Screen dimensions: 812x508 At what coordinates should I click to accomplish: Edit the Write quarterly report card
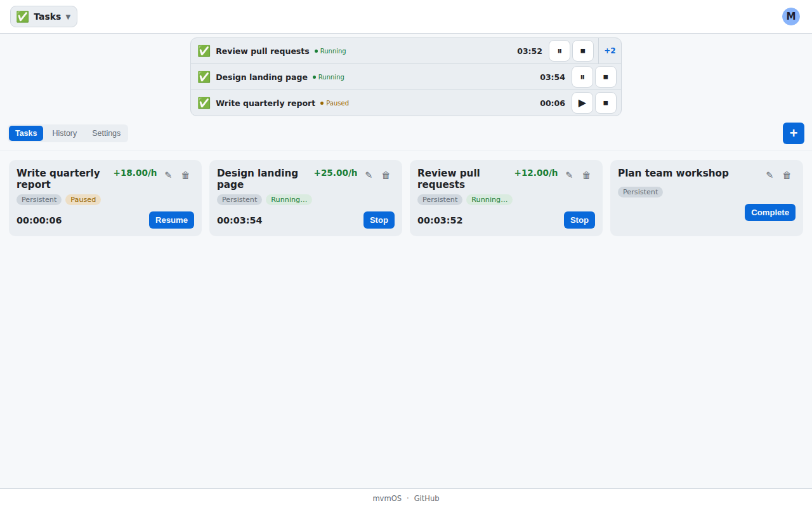[168, 175]
